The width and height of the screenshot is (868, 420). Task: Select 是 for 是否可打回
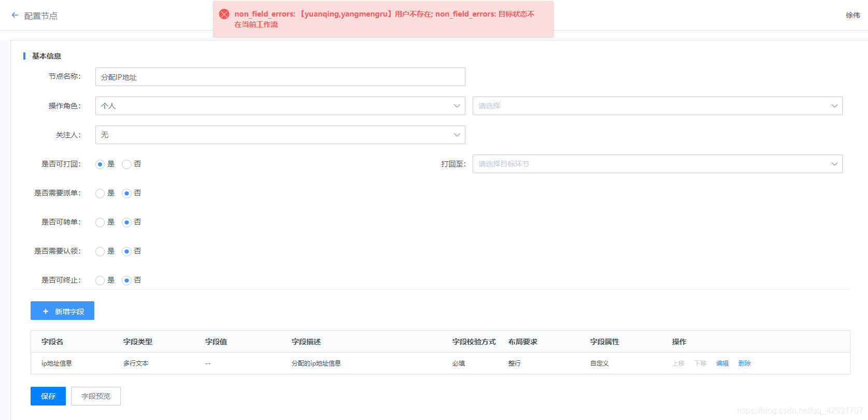coord(100,164)
